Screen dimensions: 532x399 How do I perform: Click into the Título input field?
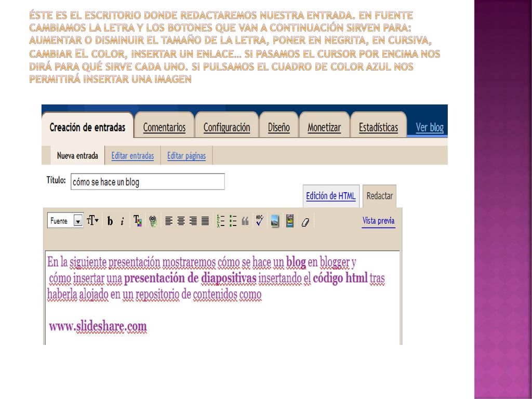[148, 182]
